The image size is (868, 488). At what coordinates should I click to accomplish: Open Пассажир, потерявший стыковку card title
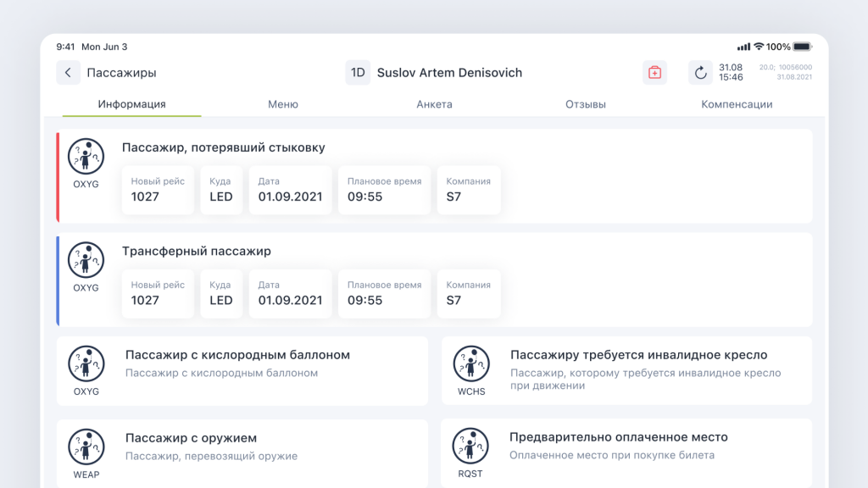click(223, 147)
